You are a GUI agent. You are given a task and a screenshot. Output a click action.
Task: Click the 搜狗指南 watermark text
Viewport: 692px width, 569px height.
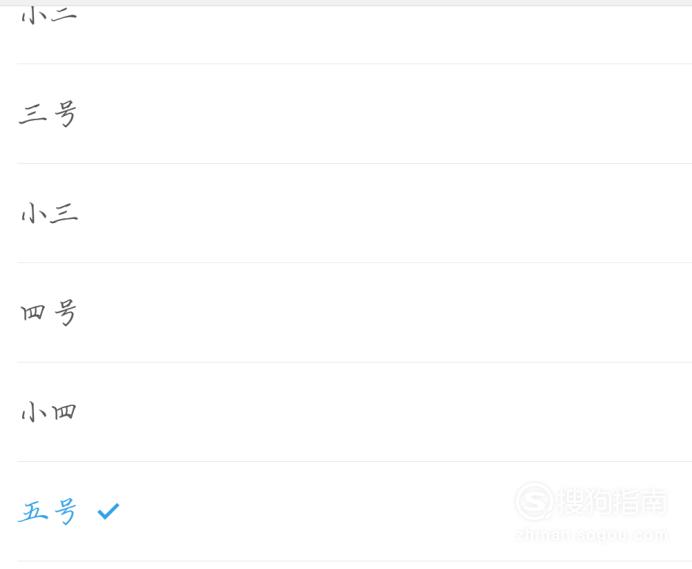(613, 501)
